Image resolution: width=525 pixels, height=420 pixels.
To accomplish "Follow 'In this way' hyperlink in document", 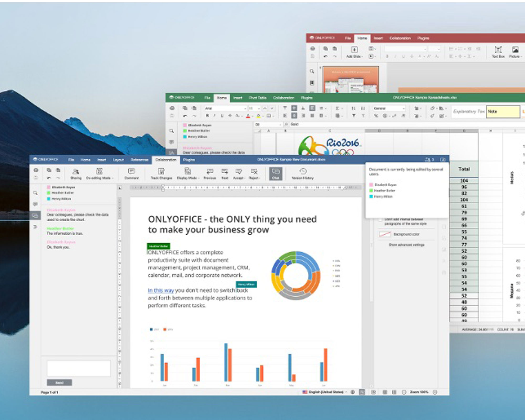I will point(161,290).
